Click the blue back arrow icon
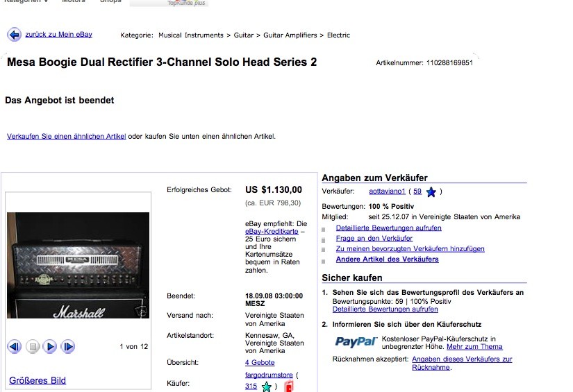The image size is (573, 392). tap(15, 35)
